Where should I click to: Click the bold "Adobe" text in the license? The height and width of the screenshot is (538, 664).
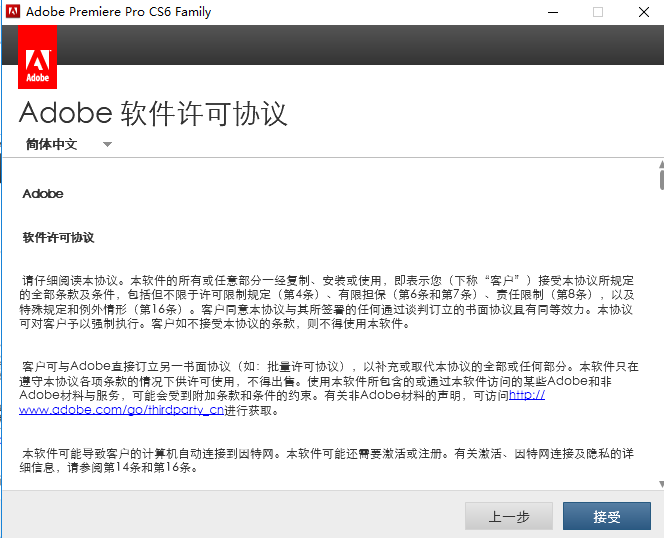pyautogui.click(x=42, y=194)
